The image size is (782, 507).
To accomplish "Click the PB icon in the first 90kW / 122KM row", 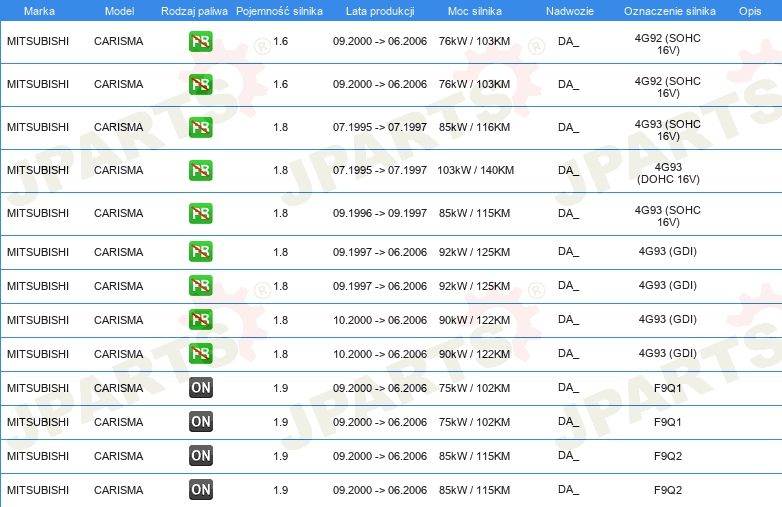I will 201,320.
